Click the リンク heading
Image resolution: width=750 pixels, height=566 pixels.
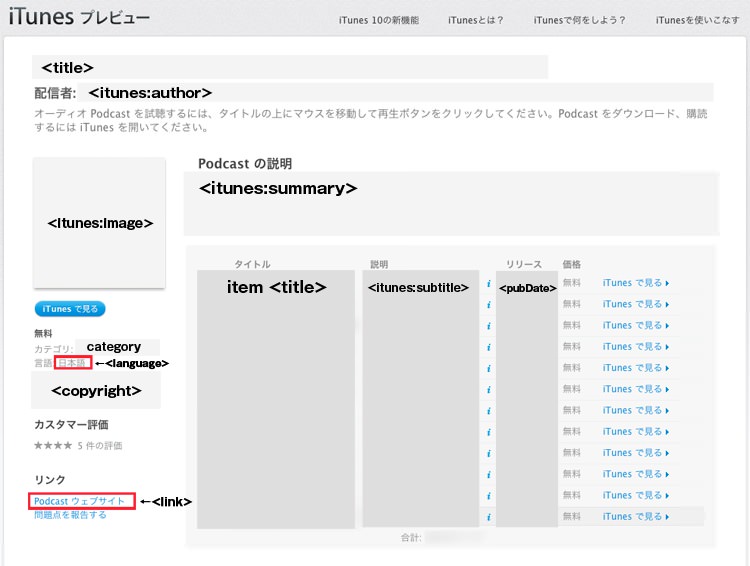tap(50, 479)
